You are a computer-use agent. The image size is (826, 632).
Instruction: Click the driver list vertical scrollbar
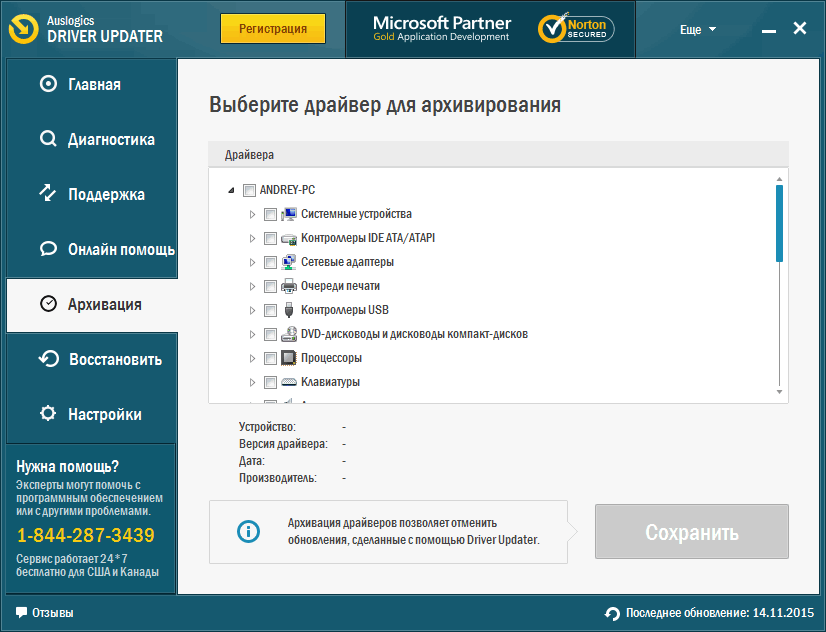tap(779, 222)
